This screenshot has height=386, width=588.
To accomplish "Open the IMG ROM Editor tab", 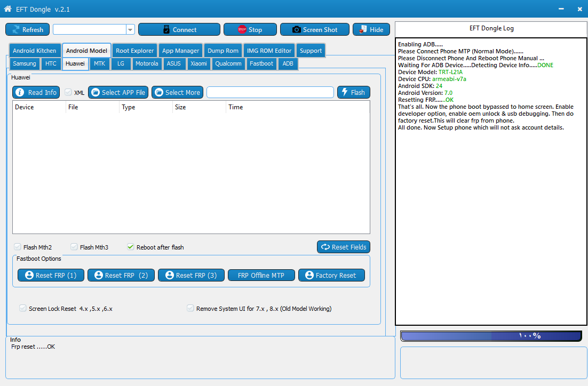I will click(x=269, y=51).
